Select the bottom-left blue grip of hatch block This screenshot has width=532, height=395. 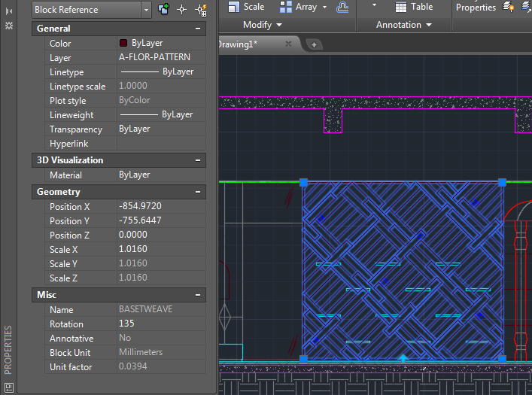point(303,359)
